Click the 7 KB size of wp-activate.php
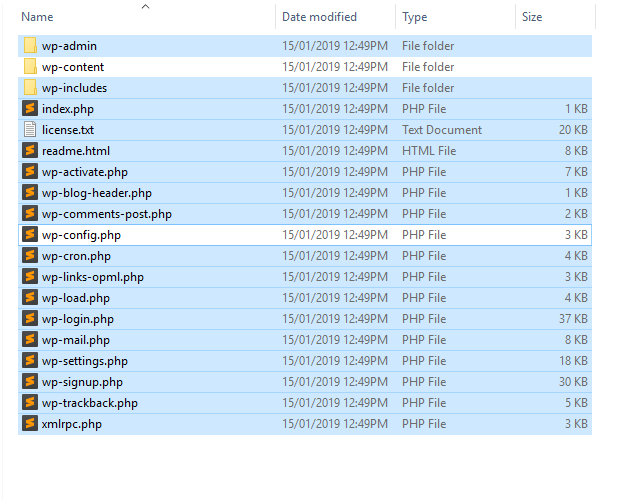The height and width of the screenshot is (500, 632). click(x=576, y=172)
